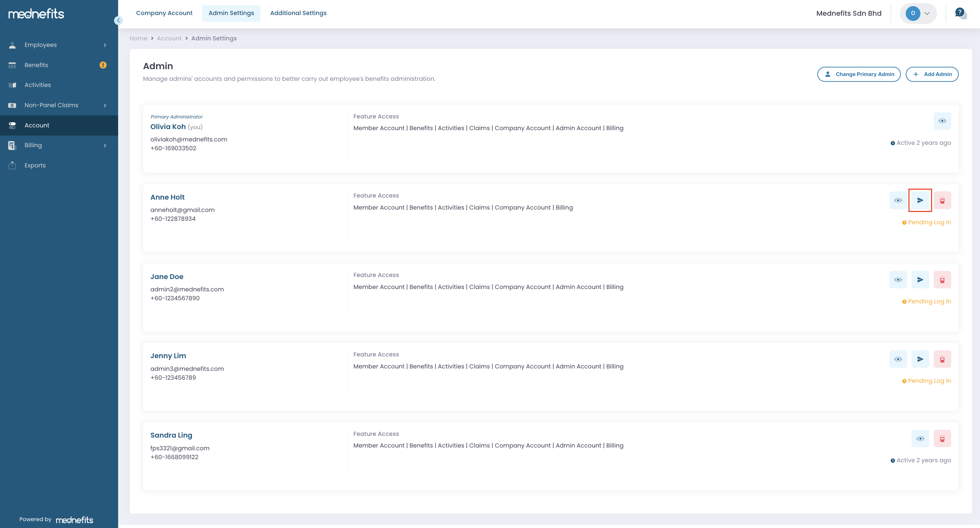Open the help chat icon
The width and height of the screenshot is (980, 528).
click(x=961, y=13)
